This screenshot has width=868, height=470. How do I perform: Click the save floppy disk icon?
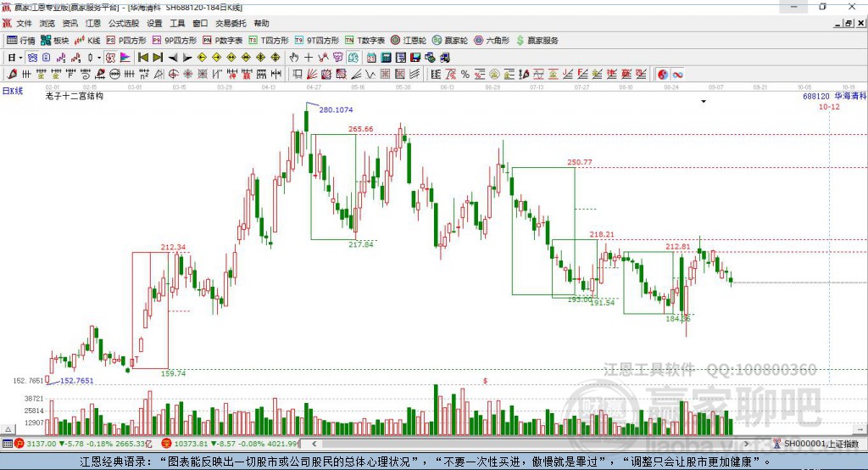415,58
